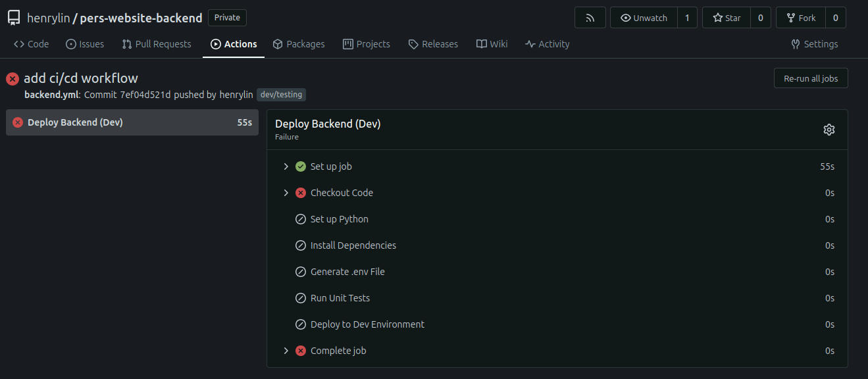Screen dimensions: 868x379
Task: Switch to the Pull Requests tab
Action: click(x=157, y=44)
